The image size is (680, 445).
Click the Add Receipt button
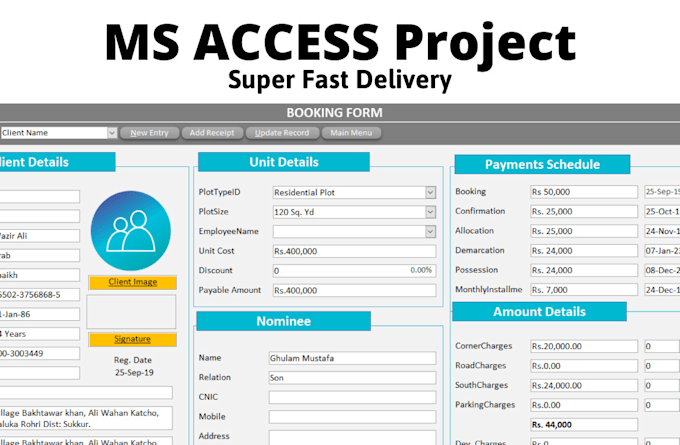212,133
